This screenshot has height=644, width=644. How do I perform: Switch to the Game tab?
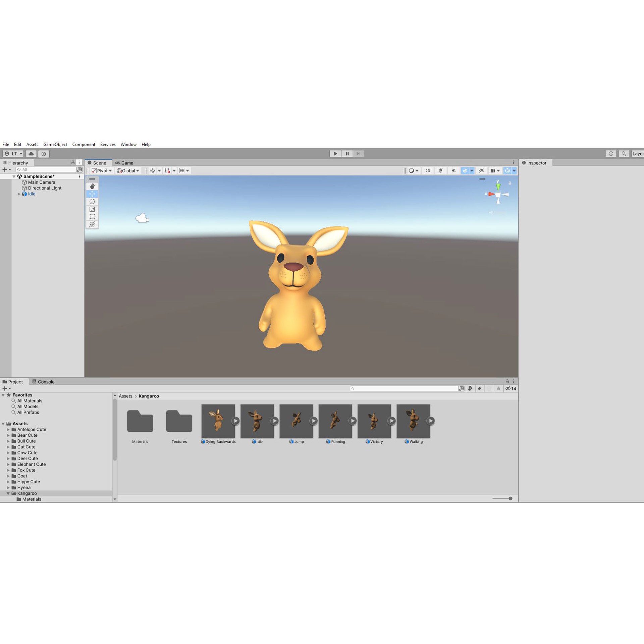click(125, 163)
